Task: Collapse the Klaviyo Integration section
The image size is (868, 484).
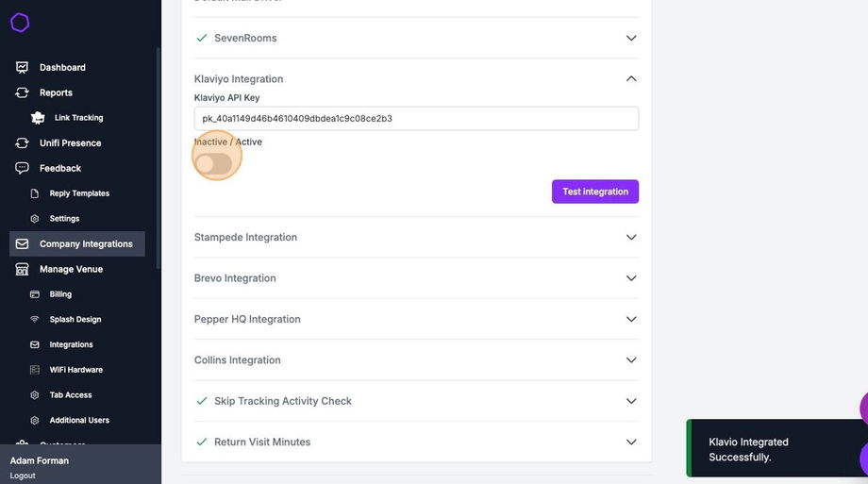Action: pos(631,79)
